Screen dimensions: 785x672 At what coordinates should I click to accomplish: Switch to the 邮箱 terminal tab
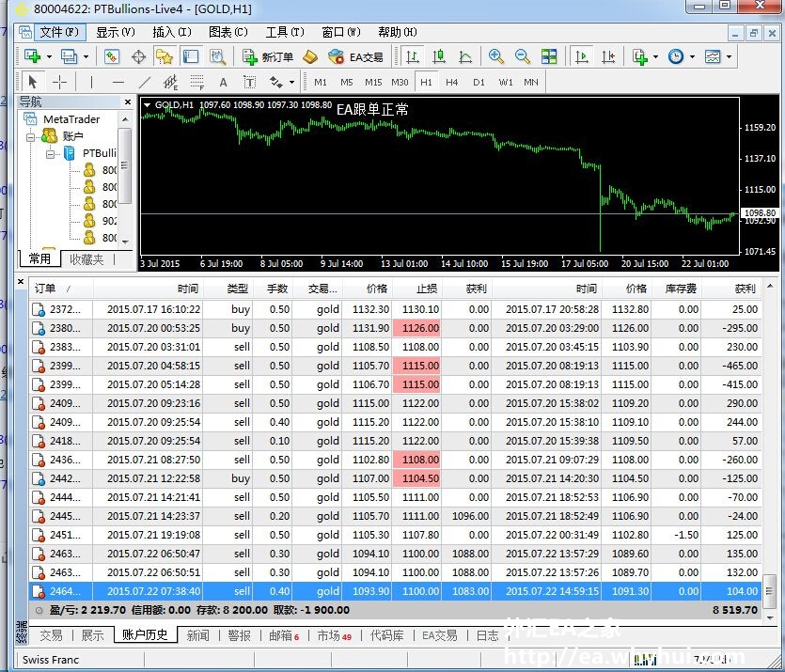283,635
